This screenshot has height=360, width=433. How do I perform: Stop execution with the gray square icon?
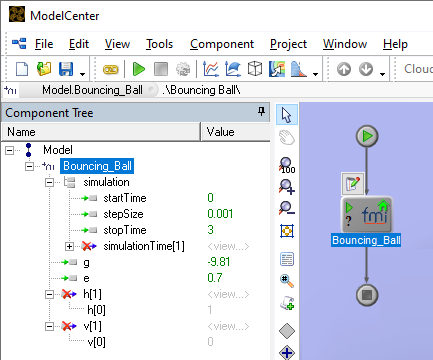pos(161,69)
